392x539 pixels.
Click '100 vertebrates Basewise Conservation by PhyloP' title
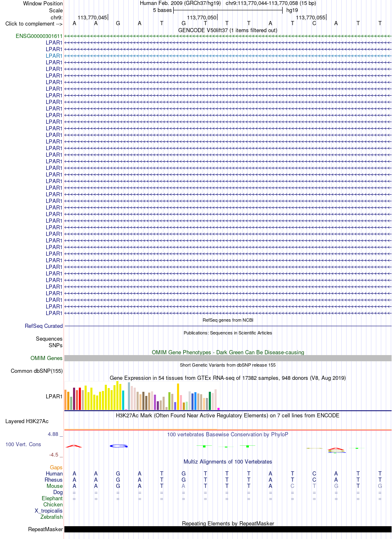(228, 434)
